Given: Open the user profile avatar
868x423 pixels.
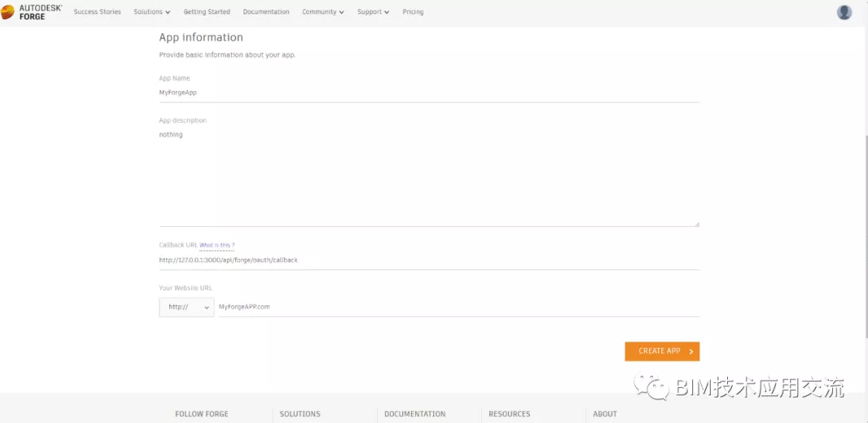Looking at the screenshot, I should 844,12.
